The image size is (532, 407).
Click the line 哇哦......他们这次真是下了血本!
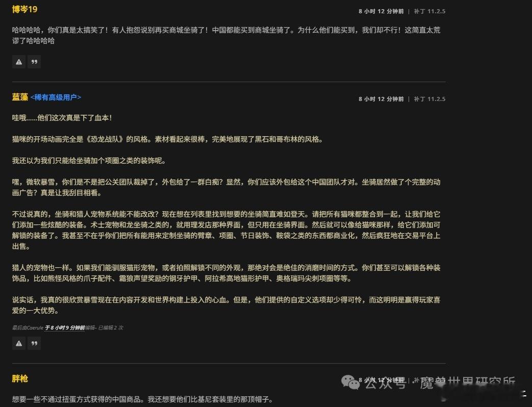[x=62, y=118]
